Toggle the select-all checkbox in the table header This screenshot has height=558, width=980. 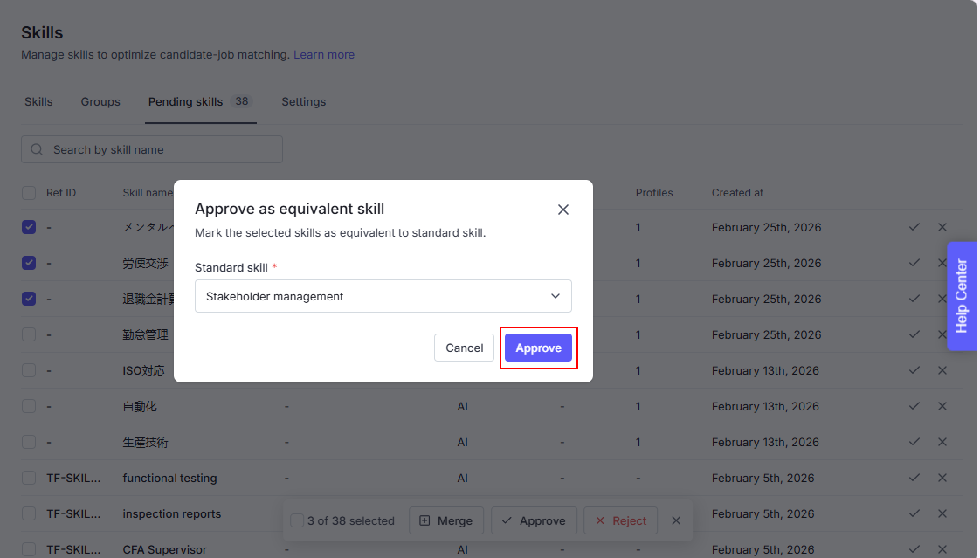click(29, 192)
